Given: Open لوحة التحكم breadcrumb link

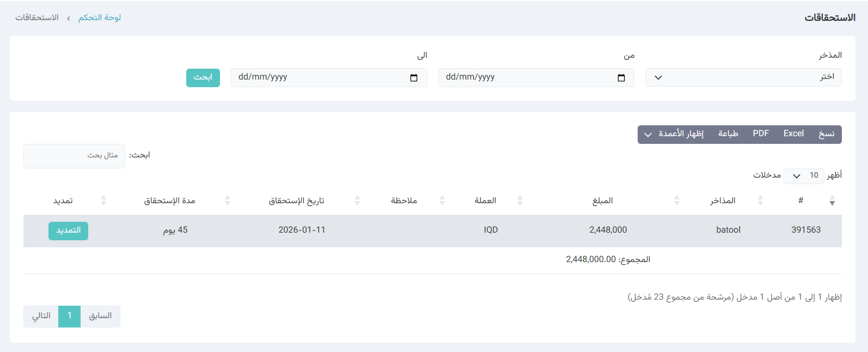Looking at the screenshot, I should tap(100, 18).
